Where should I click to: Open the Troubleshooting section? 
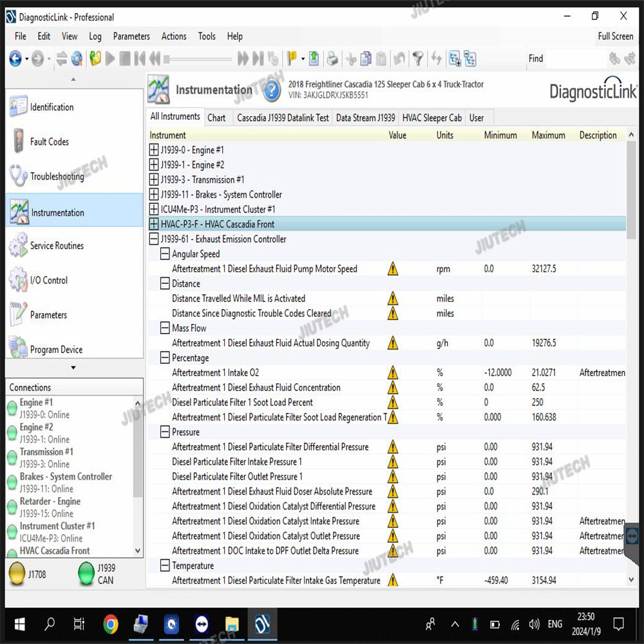(x=57, y=176)
